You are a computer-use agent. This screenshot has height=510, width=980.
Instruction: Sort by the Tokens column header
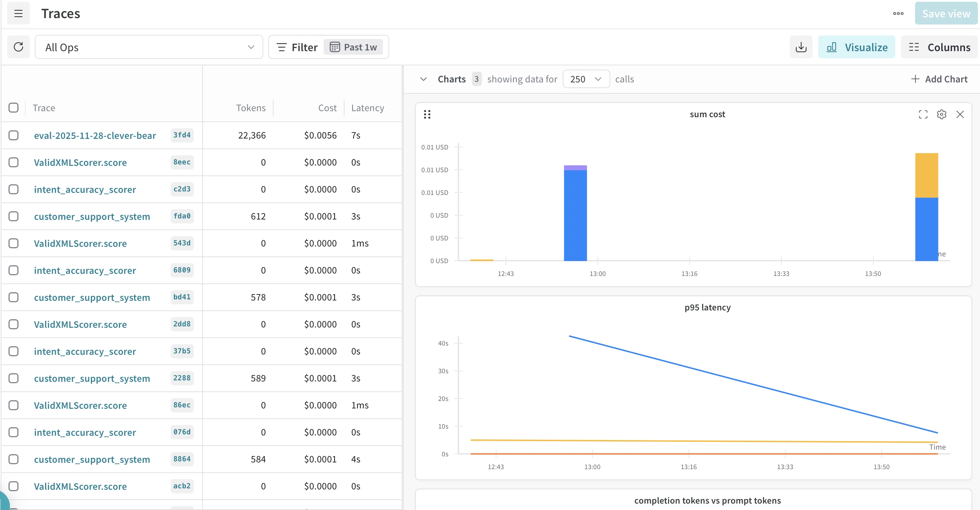[x=251, y=108]
